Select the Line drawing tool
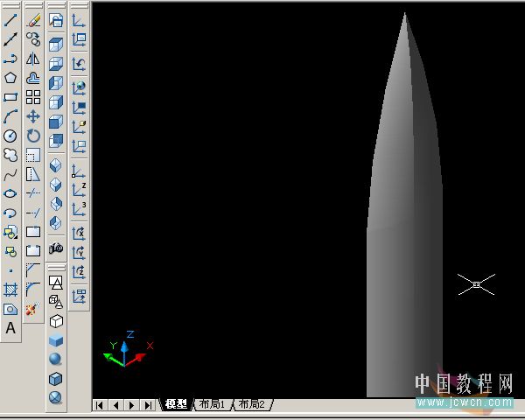The width and height of the screenshot is (525, 420). tap(10, 19)
